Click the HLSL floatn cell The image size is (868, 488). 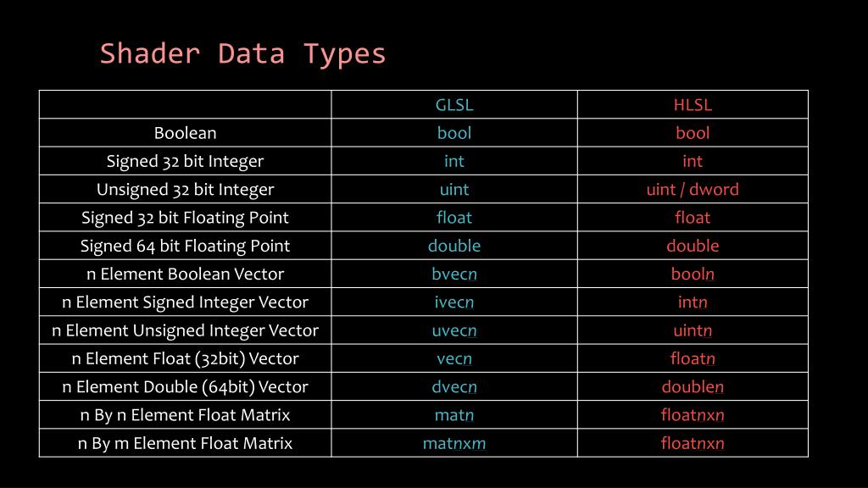tap(693, 358)
